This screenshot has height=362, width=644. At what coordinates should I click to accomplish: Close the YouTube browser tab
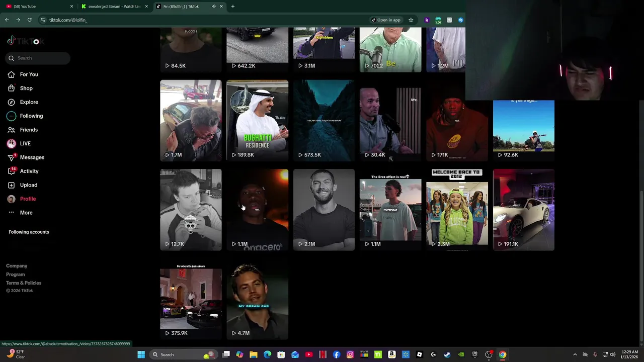(71, 7)
